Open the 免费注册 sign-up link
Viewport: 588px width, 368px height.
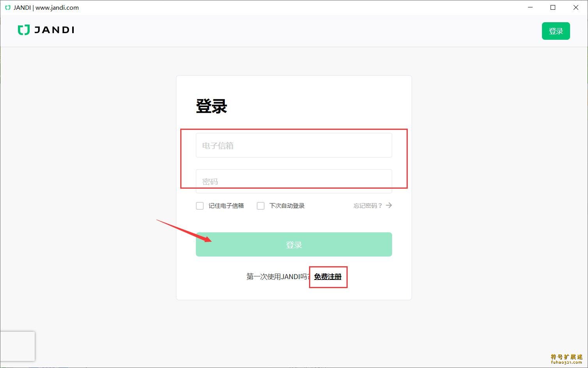coord(328,277)
